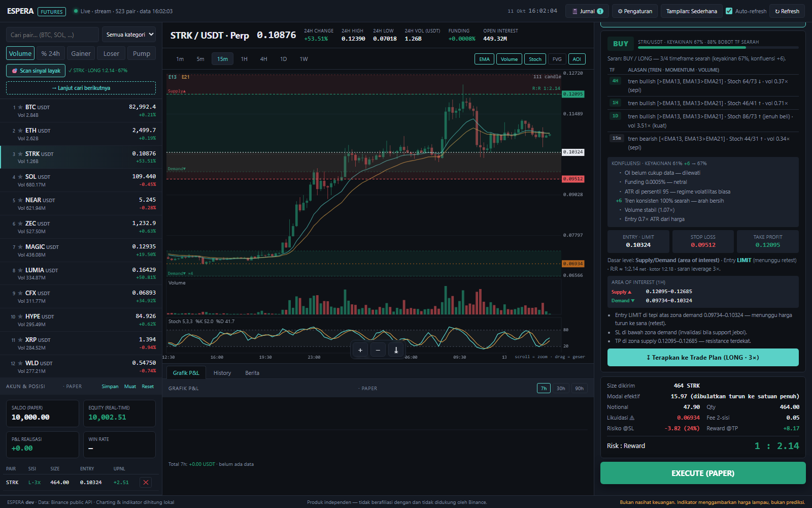Open Pengaturan settings
The height and width of the screenshot is (508, 812).
(635, 11)
